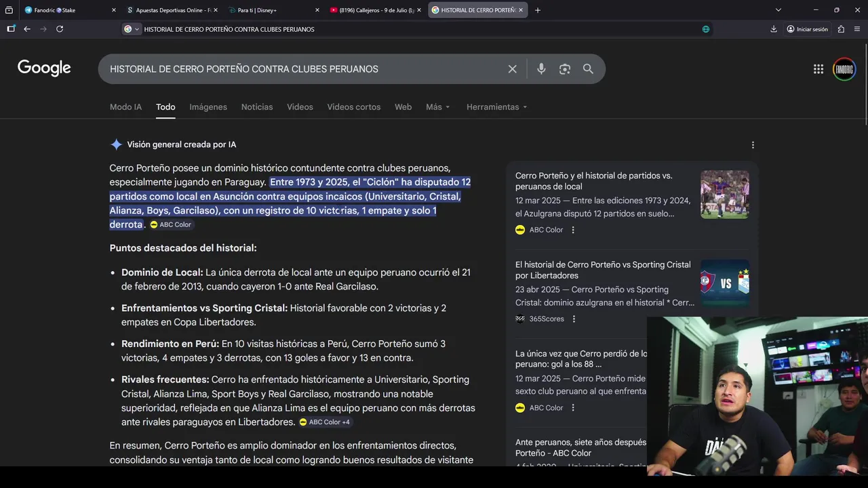
Task: Click the page vertical scrollbar
Action: [x=865, y=85]
